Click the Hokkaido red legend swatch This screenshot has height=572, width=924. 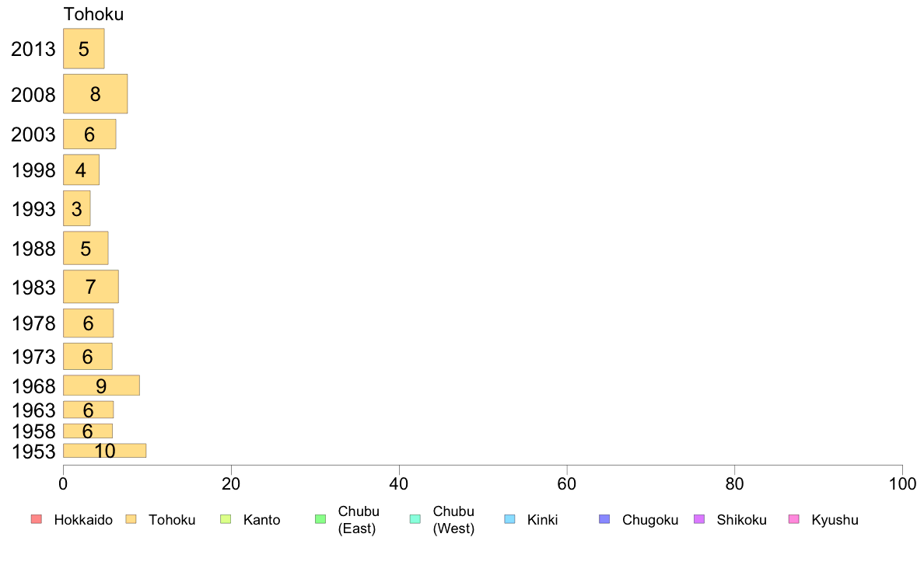(37, 519)
